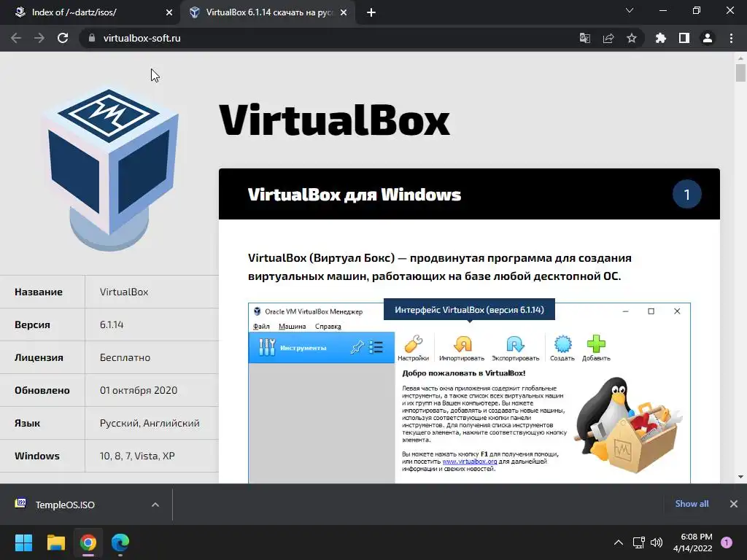Open the Chrome three-dot menu

point(731,38)
